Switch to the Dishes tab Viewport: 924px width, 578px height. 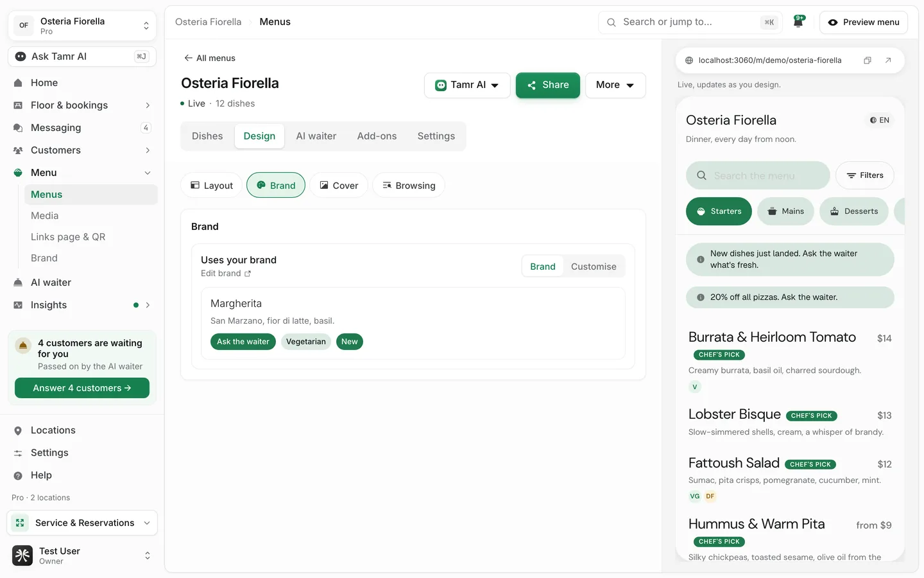point(207,136)
